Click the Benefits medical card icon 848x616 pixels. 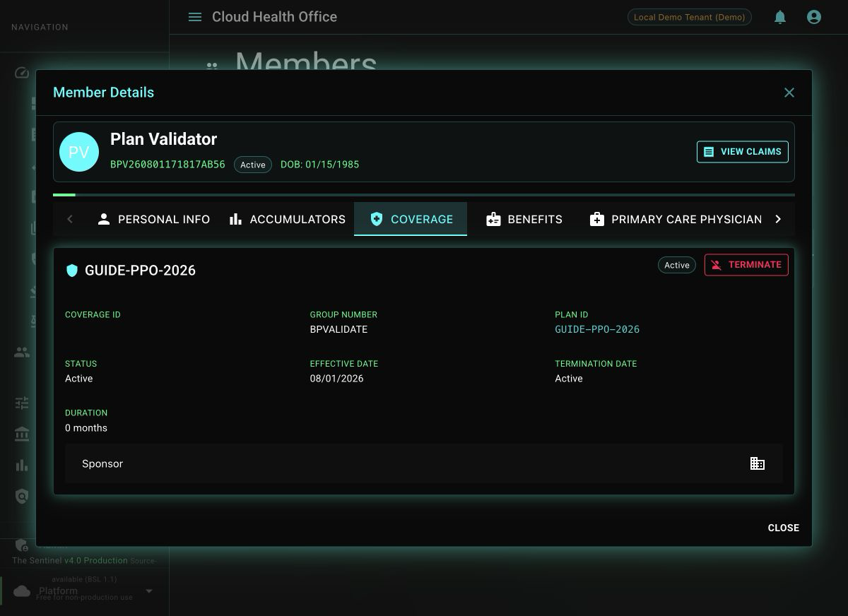(x=493, y=219)
